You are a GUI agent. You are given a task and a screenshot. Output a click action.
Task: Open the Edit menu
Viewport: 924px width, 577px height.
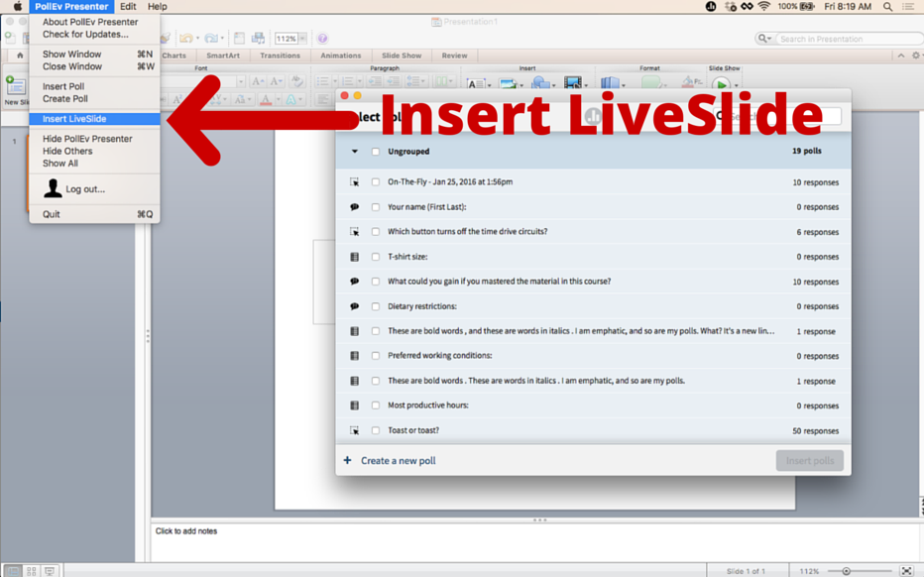pyautogui.click(x=127, y=6)
